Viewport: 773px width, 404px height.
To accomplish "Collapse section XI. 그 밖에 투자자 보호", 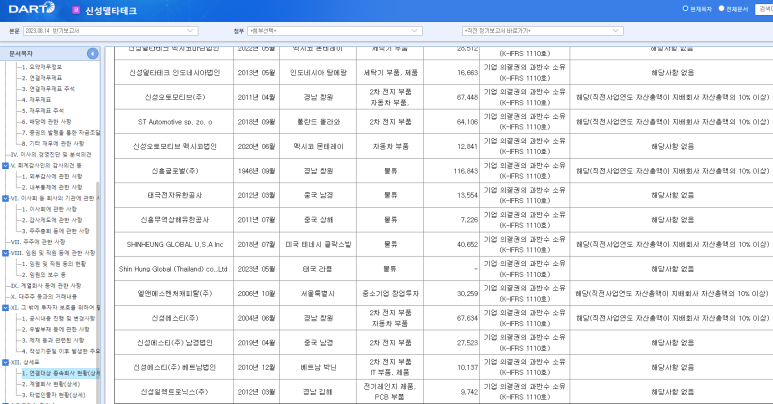I will [x=5, y=308].
